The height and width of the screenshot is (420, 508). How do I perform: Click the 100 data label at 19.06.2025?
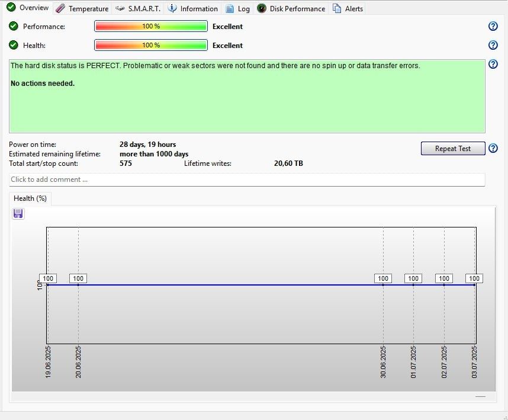(x=48, y=278)
